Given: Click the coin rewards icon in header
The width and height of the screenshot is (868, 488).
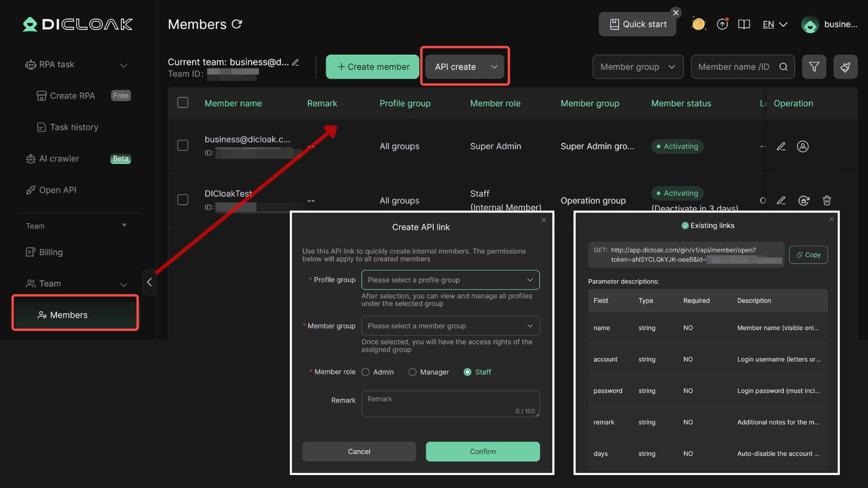Looking at the screenshot, I should coord(699,24).
